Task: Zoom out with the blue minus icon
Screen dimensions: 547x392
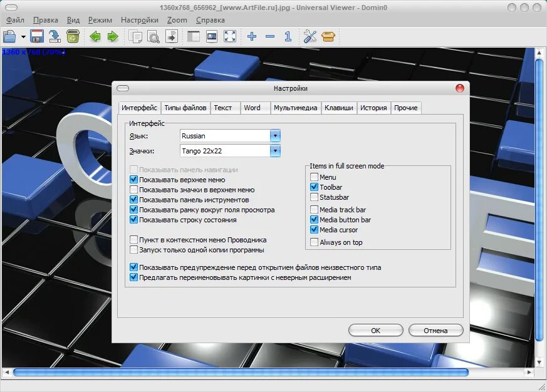Action: [270, 36]
